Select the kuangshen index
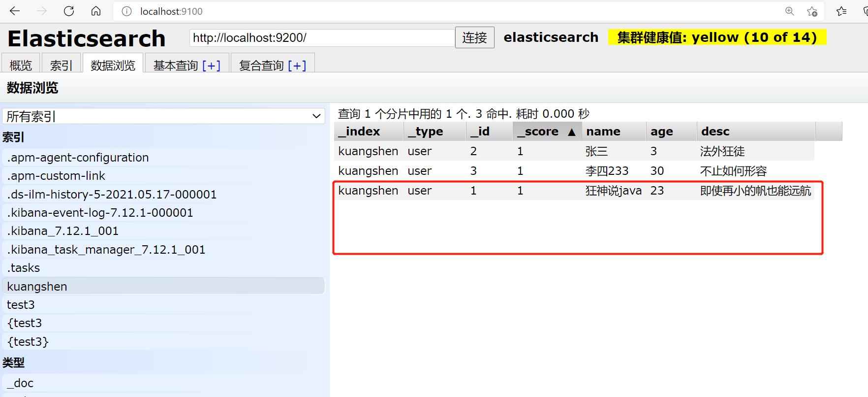The image size is (868, 397). [x=163, y=286]
